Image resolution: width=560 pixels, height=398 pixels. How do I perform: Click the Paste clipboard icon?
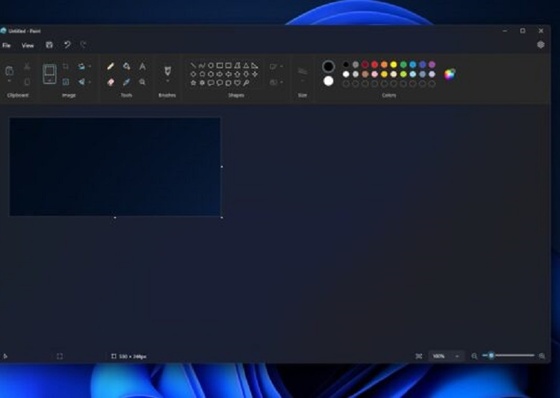pos(9,71)
